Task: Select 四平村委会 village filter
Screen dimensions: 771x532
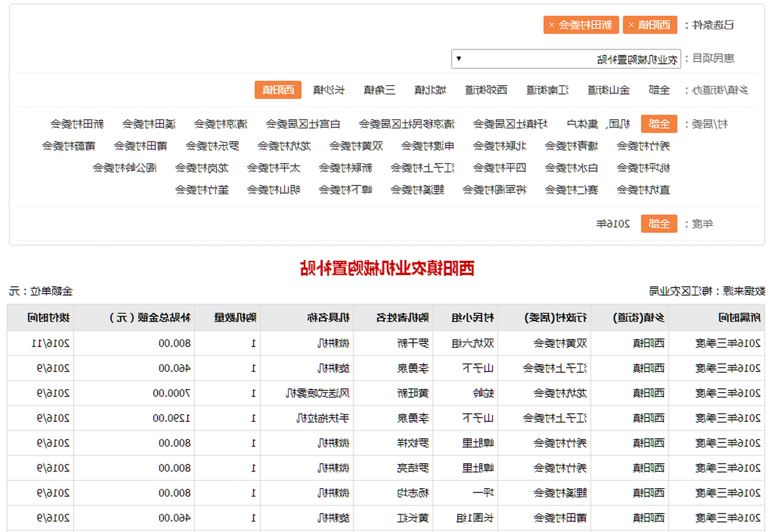Action: click(500, 168)
